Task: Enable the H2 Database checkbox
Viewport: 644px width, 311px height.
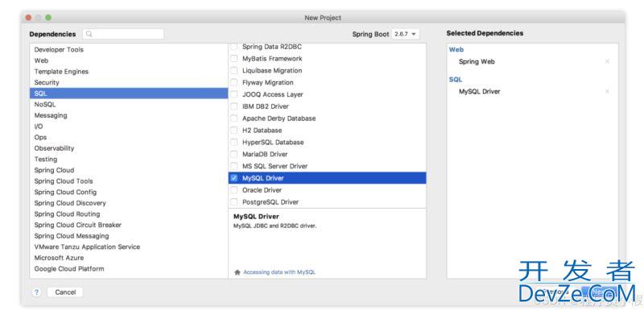Action: [x=233, y=131]
